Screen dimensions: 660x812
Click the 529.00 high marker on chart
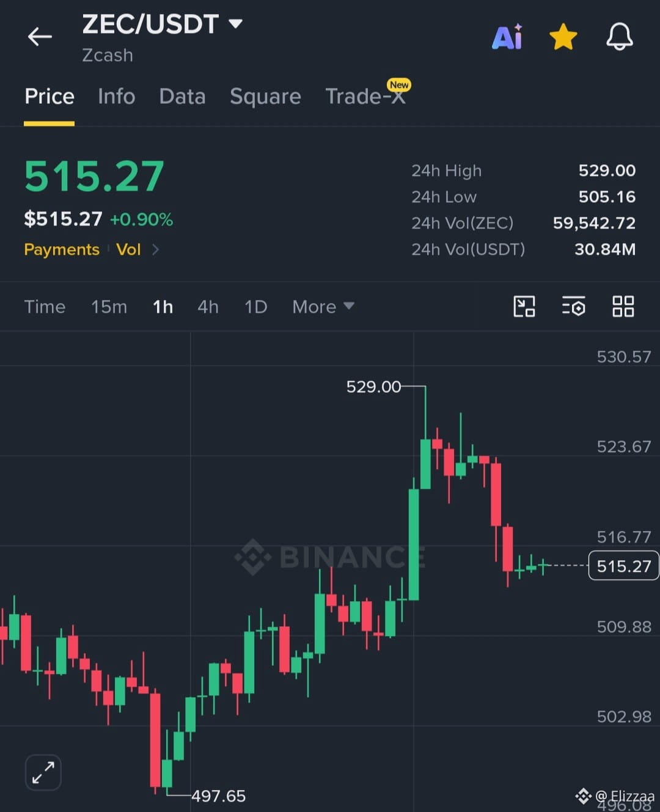coord(373,387)
